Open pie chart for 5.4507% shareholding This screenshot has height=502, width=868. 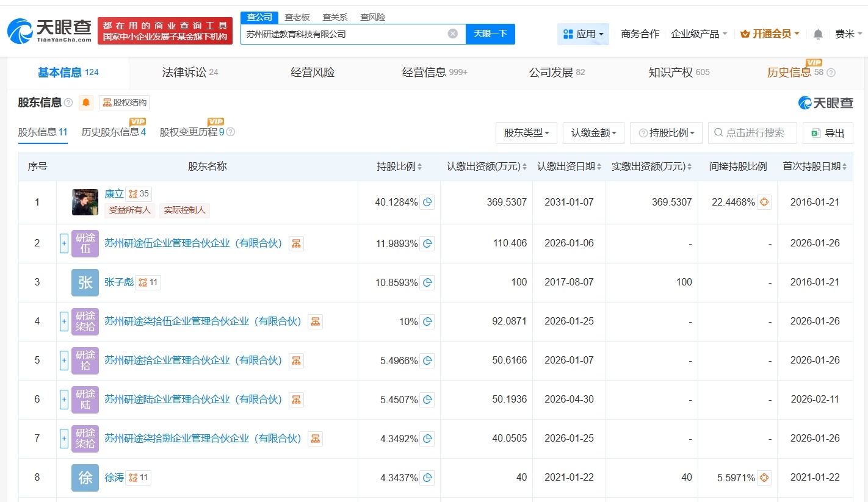point(427,400)
